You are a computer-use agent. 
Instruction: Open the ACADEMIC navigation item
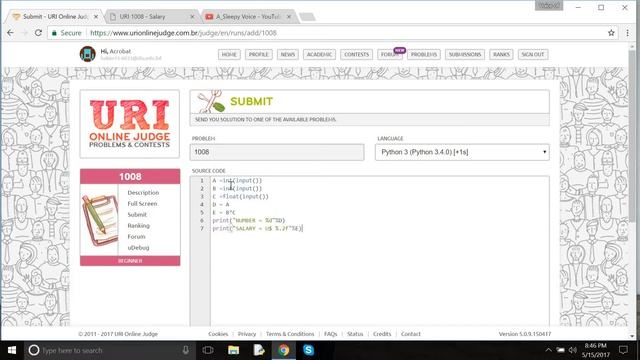click(319, 54)
